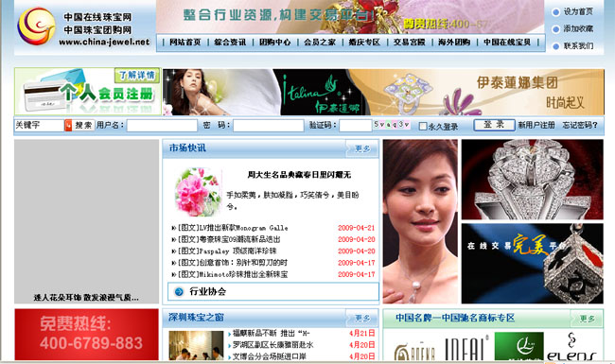Open the 团购中心 nav item

click(275, 43)
